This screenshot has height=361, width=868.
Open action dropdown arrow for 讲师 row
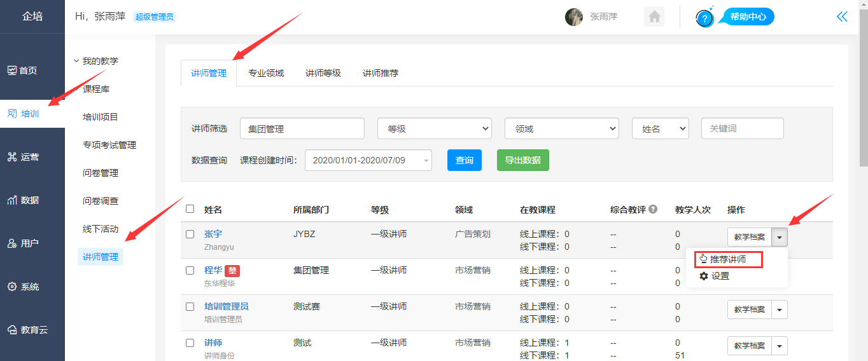pyautogui.click(x=780, y=346)
